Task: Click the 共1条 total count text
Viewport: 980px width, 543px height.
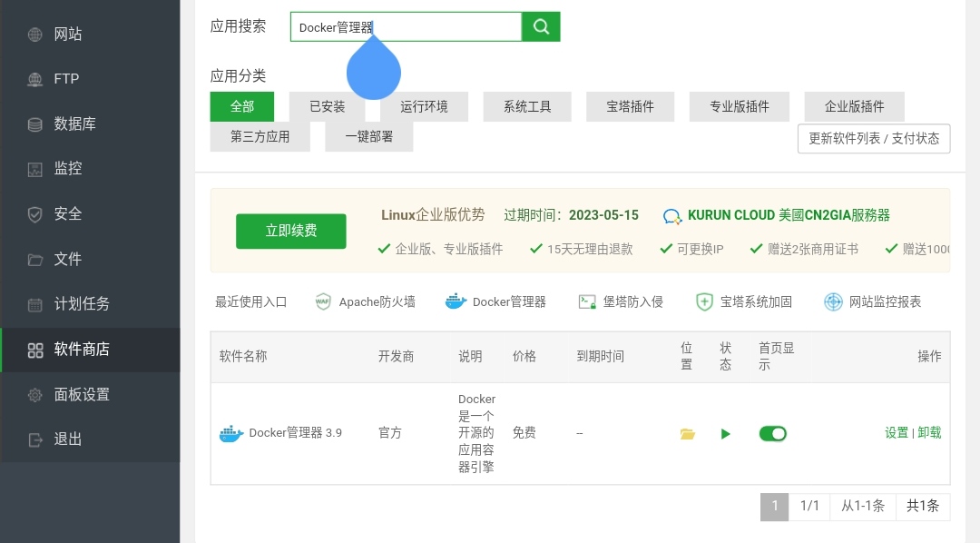Action: [x=923, y=506]
